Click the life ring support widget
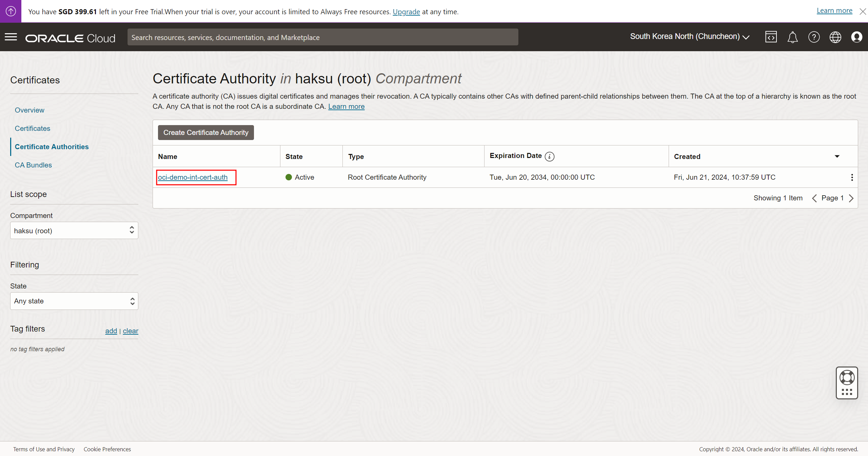 point(847,378)
